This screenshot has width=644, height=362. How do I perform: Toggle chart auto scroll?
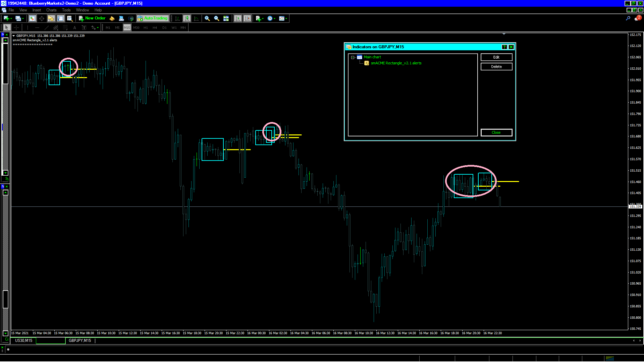238,18
